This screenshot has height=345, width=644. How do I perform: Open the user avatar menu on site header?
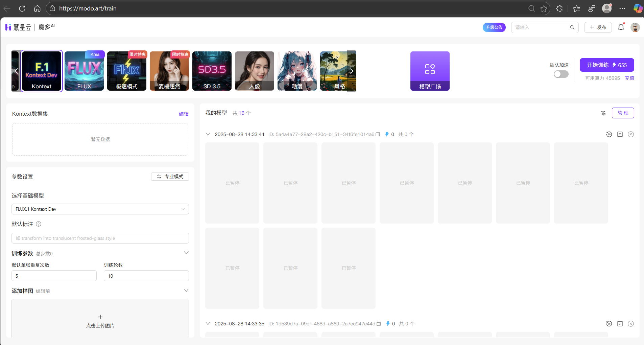pyautogui.click(x=635, y=27)
